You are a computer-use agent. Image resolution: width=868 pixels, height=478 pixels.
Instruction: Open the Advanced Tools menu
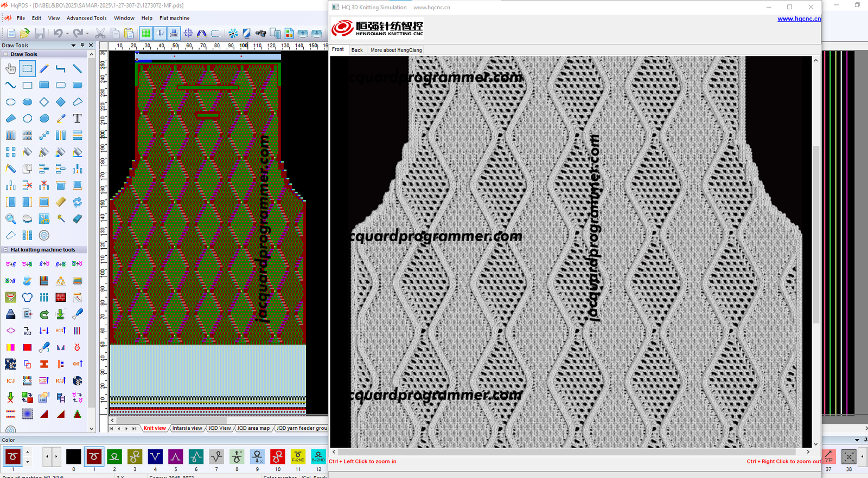(x=86, y=18)
